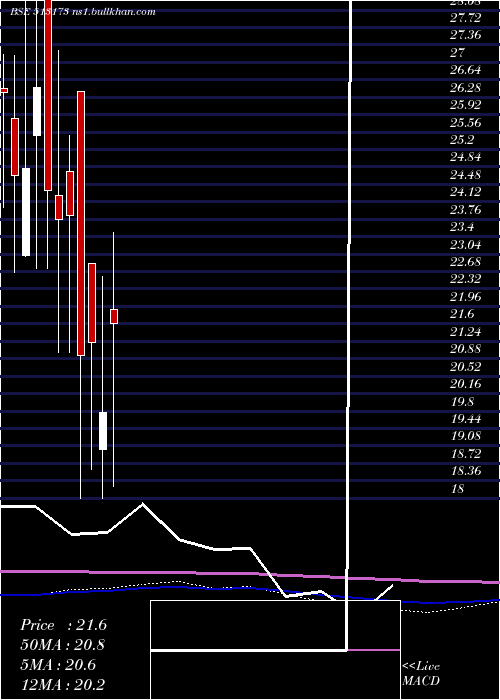Click the '50MA : 20.8' value

(63, 645)
